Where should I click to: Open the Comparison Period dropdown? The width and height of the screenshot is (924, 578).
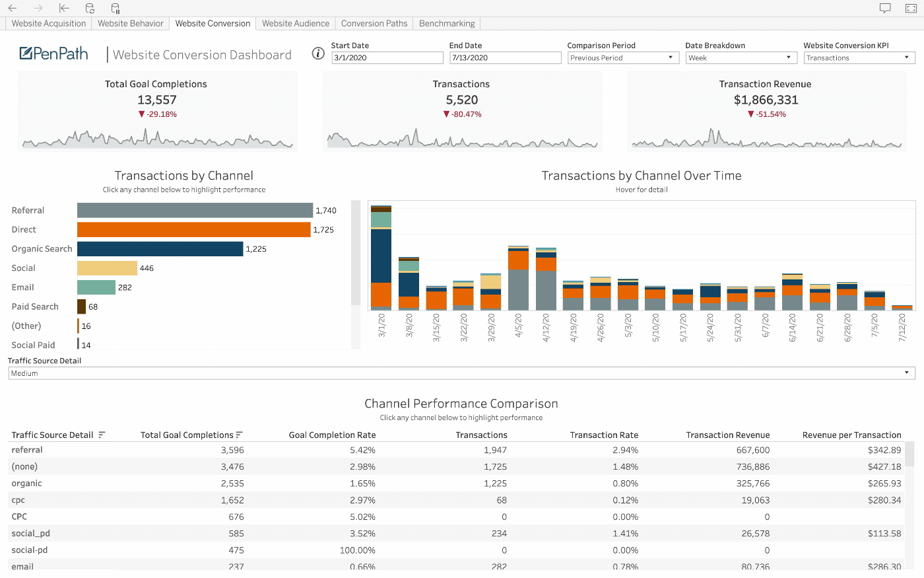click(x=623, y=57)
